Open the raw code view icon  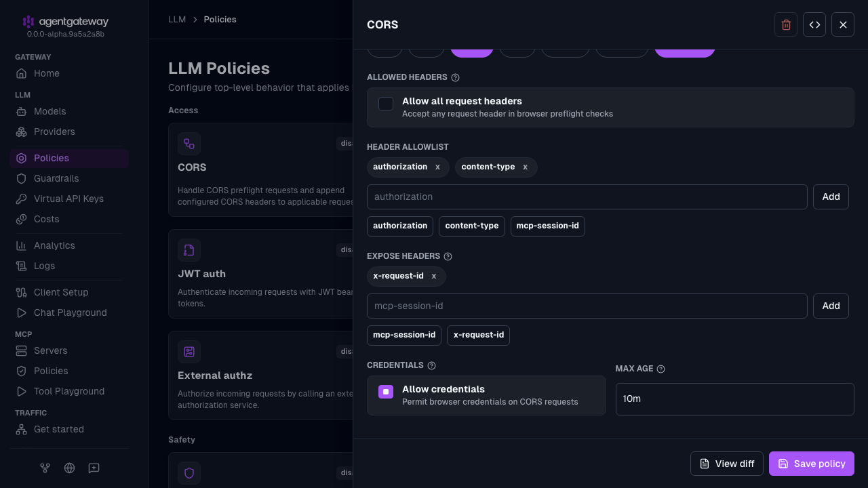(814, 24)
